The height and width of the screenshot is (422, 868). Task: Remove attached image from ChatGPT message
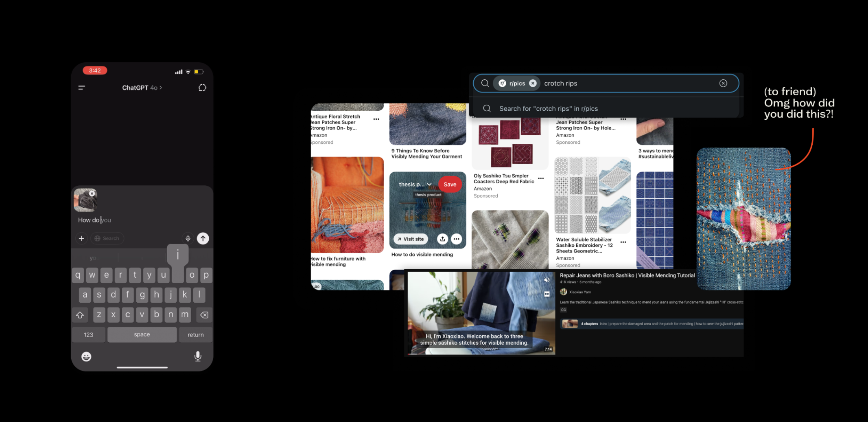(x=92, y=193)
